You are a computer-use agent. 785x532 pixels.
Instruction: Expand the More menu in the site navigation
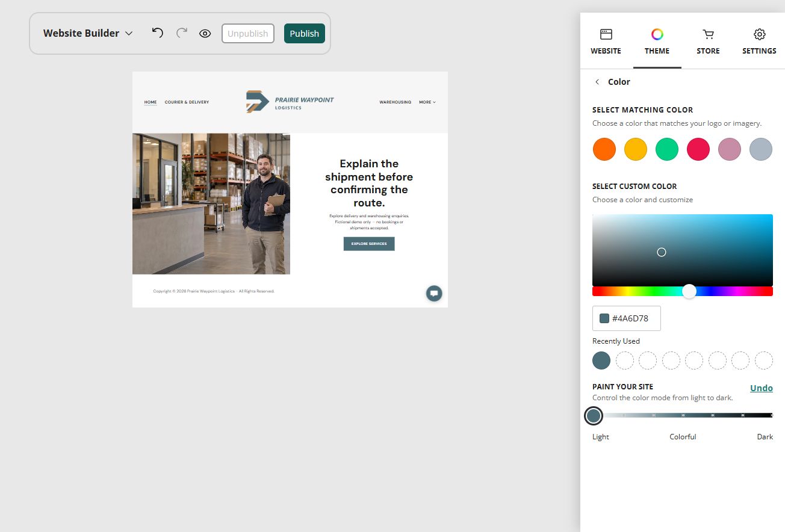click(427, 102)
